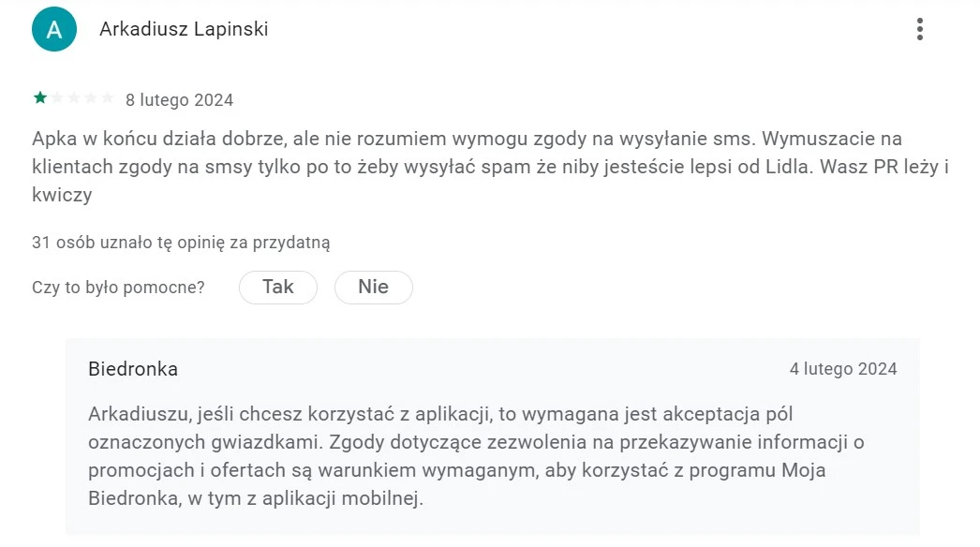
Task: Click the opening words "Apka w końcu działa"
Action: (x=111, y=139)
